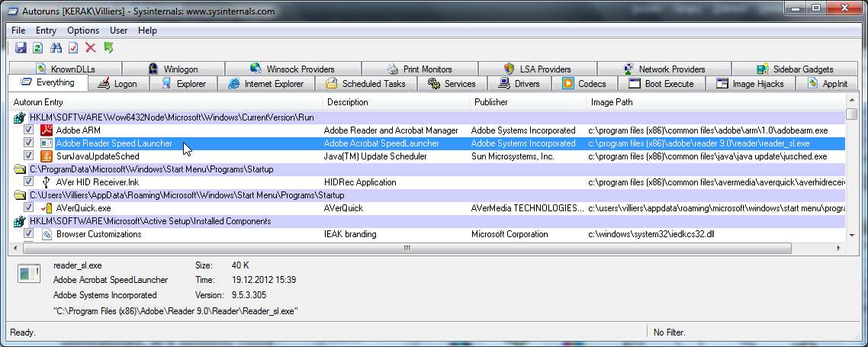
Task: Click the registry icon of Wow6432Node Run key
Action: point(20,117)
